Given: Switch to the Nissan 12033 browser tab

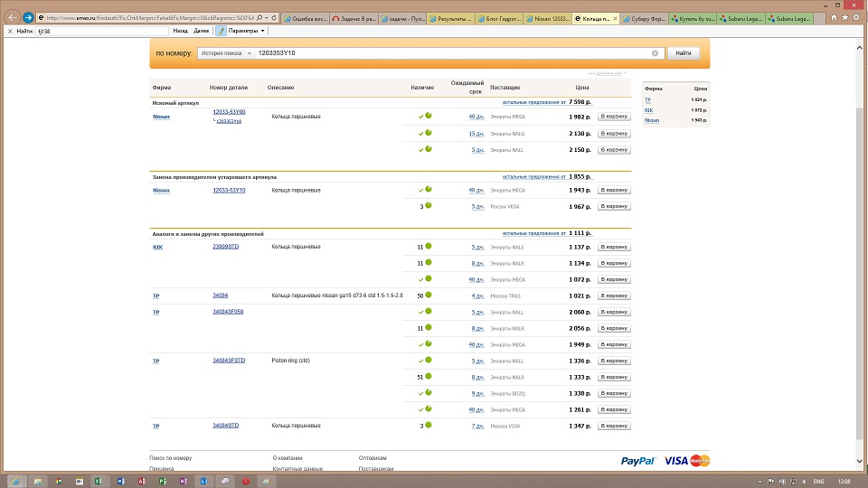Looking at the screenshot, I should [547, 17].
